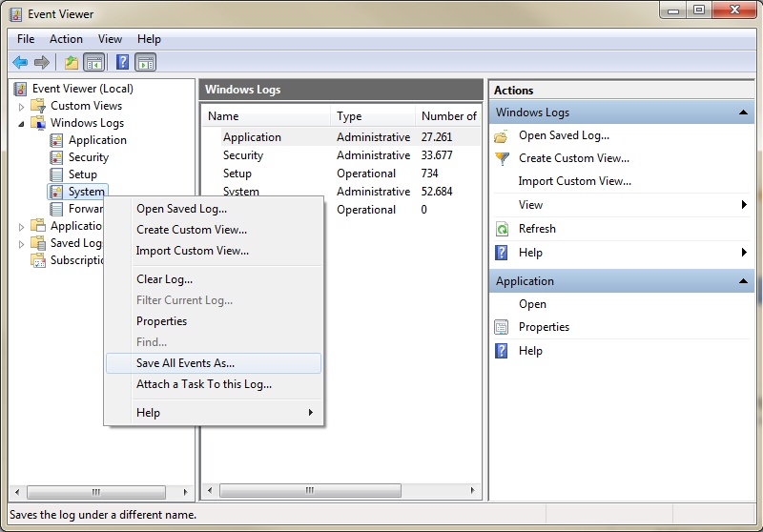This screenshot has width=763, height=532.
Task: Click the Custom Views folder icon
Action: coord(38,106)
